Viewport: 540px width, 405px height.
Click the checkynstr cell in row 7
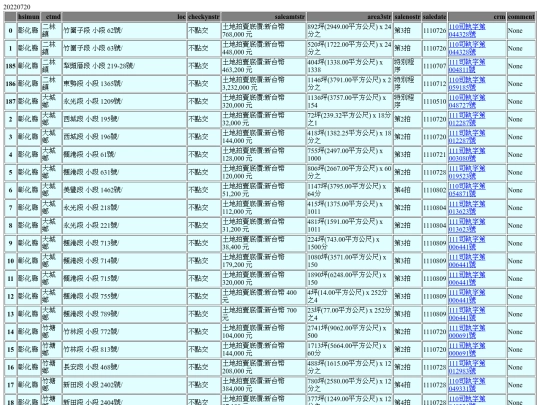(204, 208)
